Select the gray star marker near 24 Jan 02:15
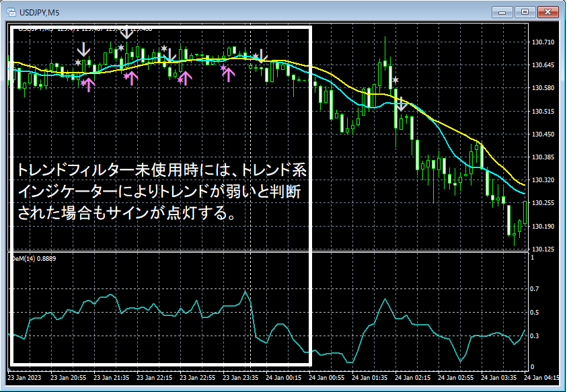Screen dimensions: 567x392 coord(395,80)
